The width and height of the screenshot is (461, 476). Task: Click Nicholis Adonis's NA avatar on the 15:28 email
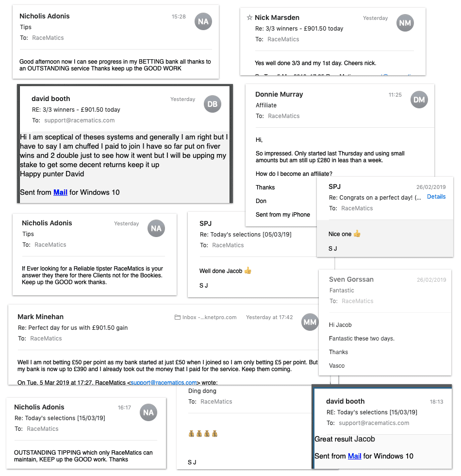(x=203, y=21)
